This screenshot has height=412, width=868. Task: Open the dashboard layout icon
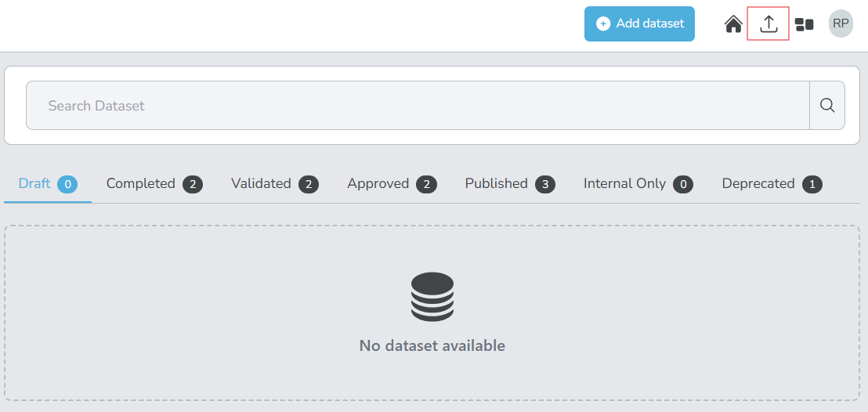pos(804,24)
